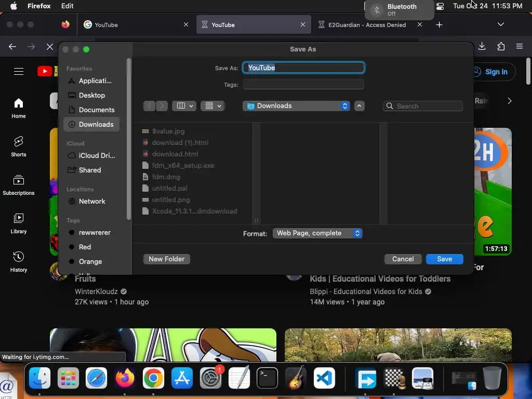Open Firefox extensions puzzle icon
532x399 pixels.
[x=501, y=46]
